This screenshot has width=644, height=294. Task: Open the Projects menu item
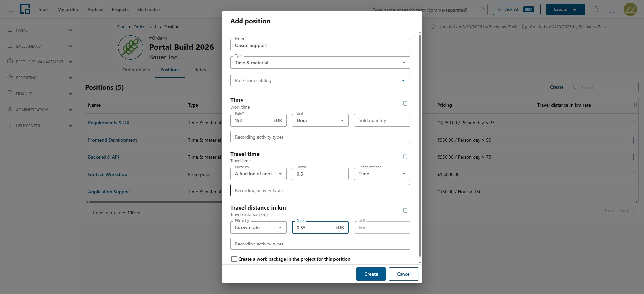tap(120, 9)
